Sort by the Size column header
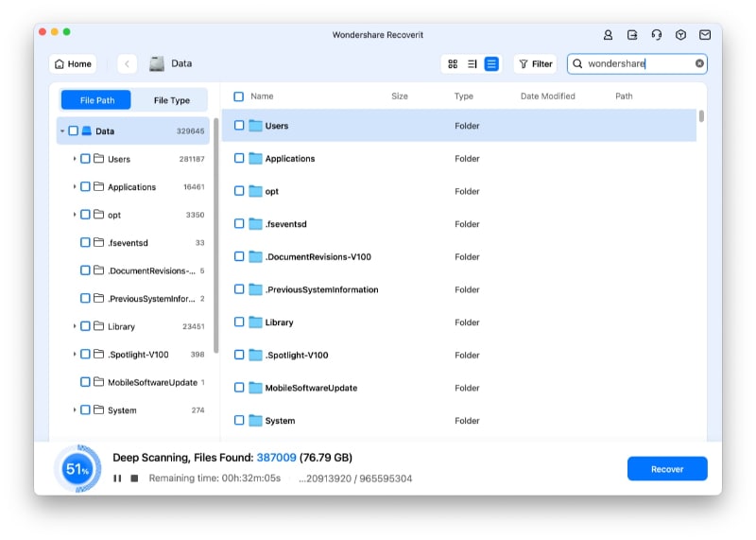 (x=400, y=96)
